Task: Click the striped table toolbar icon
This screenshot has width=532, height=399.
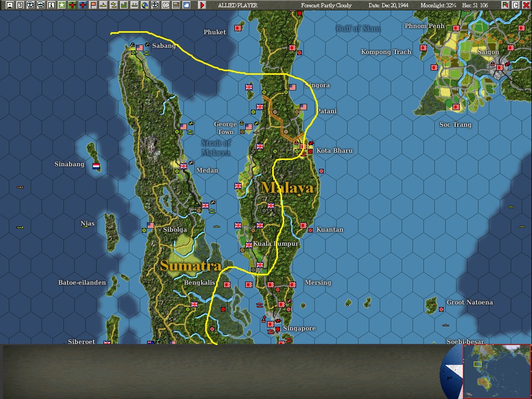Action: pos(176,5)
